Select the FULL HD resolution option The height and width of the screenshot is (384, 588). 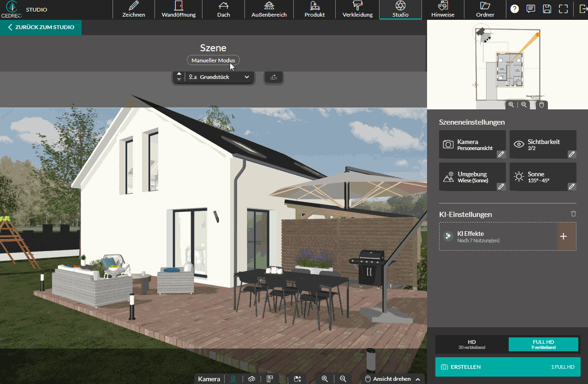tap(543, 344)
